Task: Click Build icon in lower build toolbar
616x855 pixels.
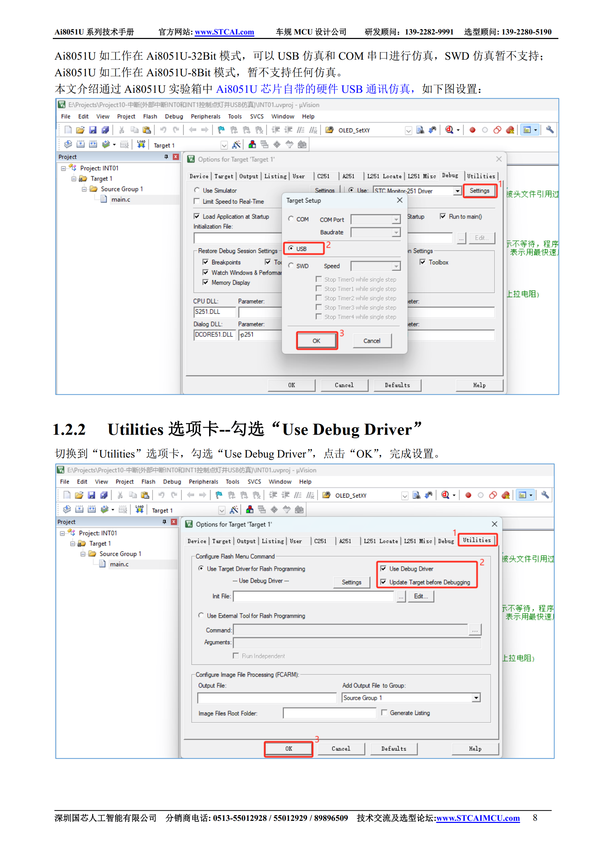Action: [79, 510]
